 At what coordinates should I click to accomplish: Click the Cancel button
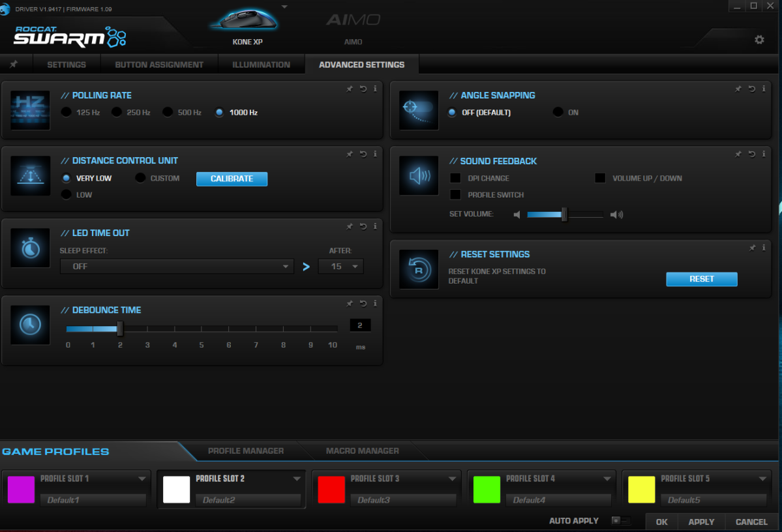click(751, 522)
